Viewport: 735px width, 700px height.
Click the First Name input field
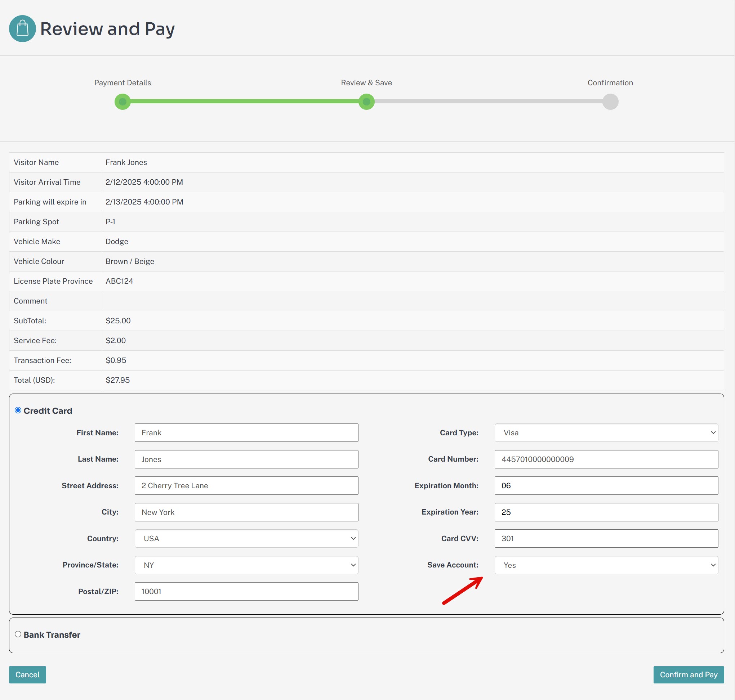click(x=246, y=432)
